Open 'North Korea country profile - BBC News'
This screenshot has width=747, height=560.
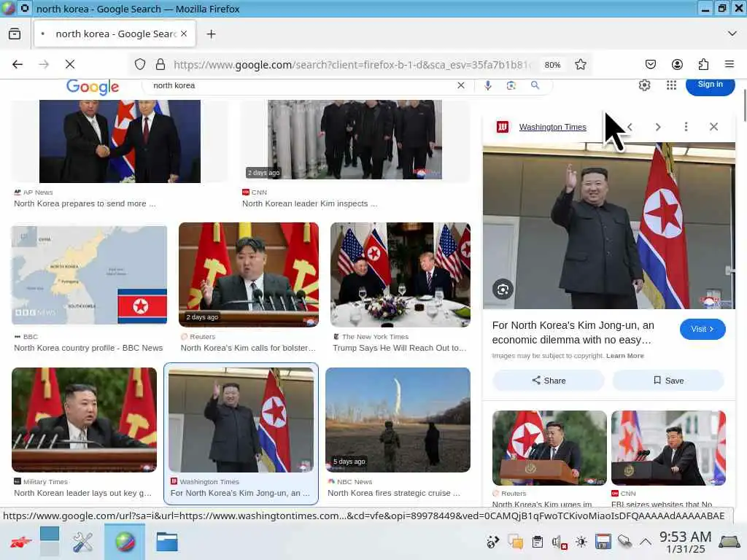point(88,348)
